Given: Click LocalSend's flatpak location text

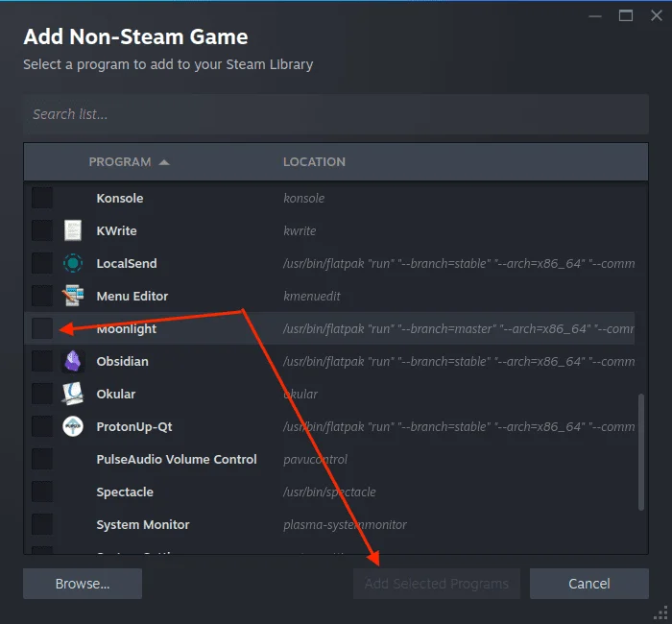Looking at the screenshot, I should point(459,264).
